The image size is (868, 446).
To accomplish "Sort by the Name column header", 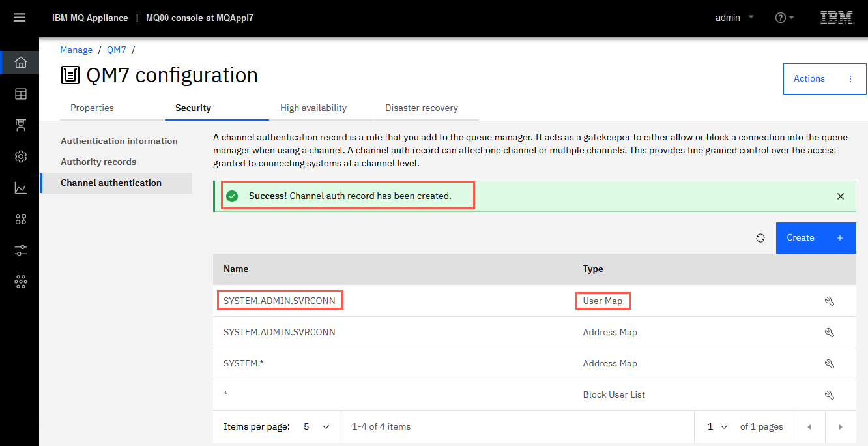I will pos(236,269).
